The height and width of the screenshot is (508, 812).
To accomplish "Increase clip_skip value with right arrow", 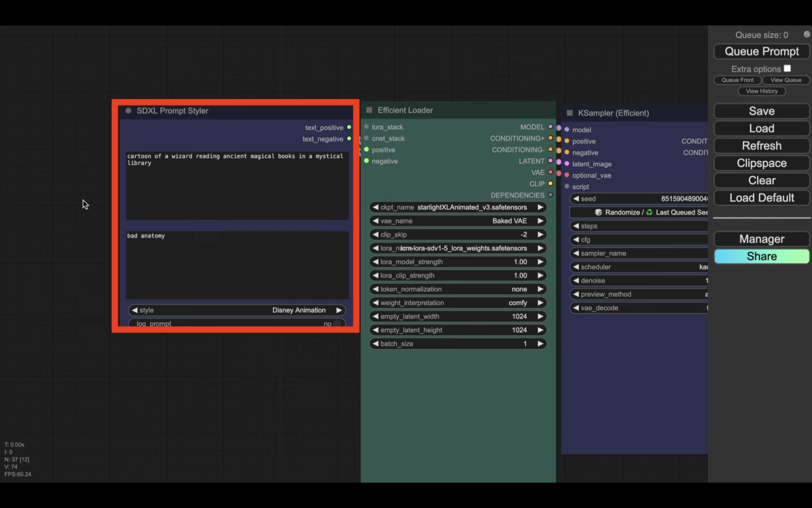I will 540,235.
